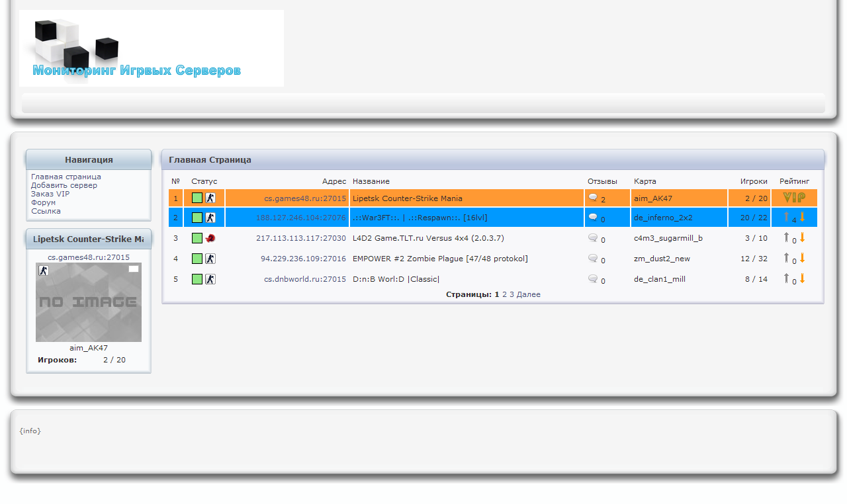Go to Форум in navigation
Screen dimensions: 847x504
[x=44, y=202]
